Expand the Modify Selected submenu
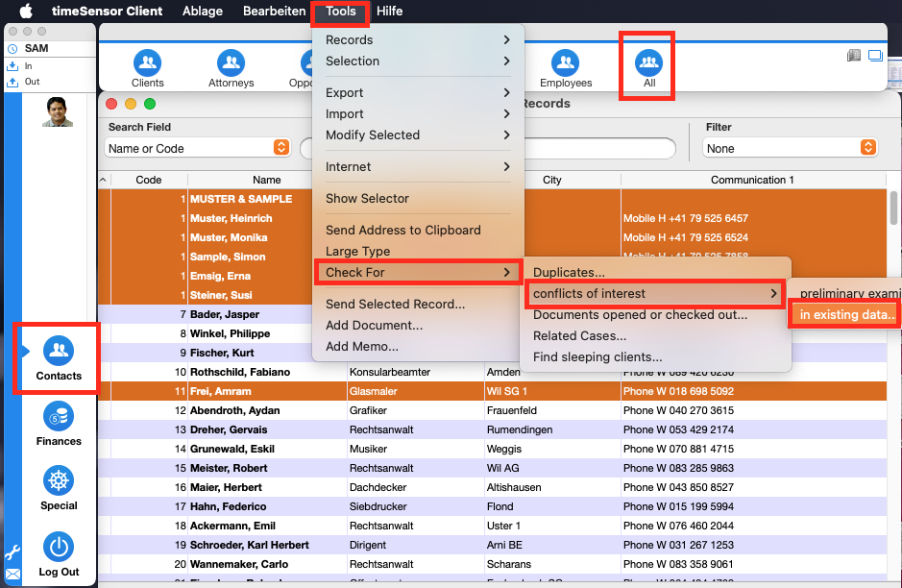 [x=418, y=135]
